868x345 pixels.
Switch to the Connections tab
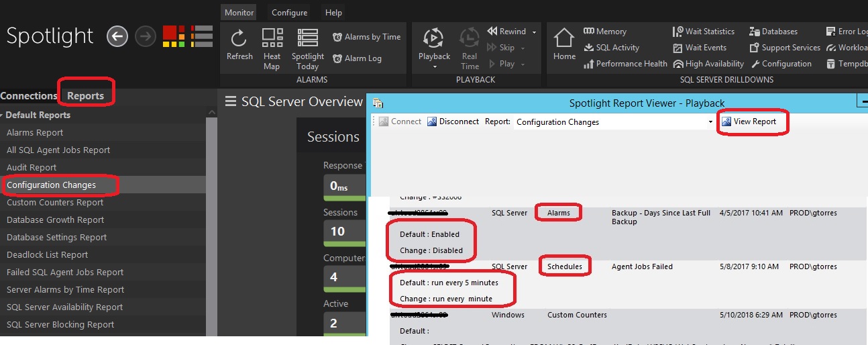click(x=29, y=96)
